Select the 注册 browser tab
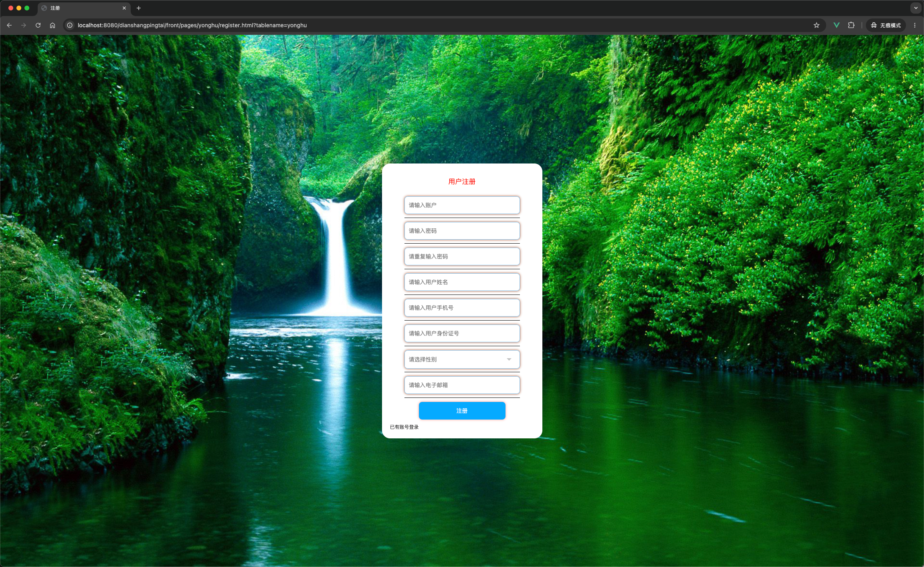Viewport: 924px width, 567px height. 84,8
